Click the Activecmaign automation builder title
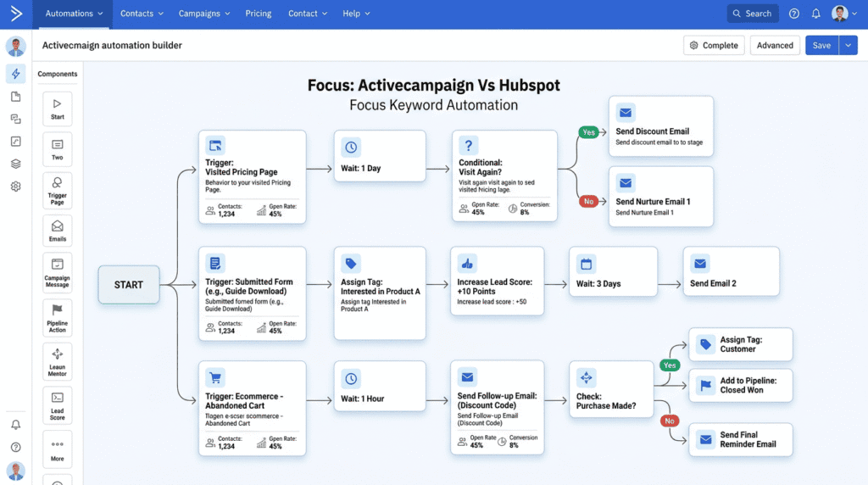868x485 pixels. point(112,46)
